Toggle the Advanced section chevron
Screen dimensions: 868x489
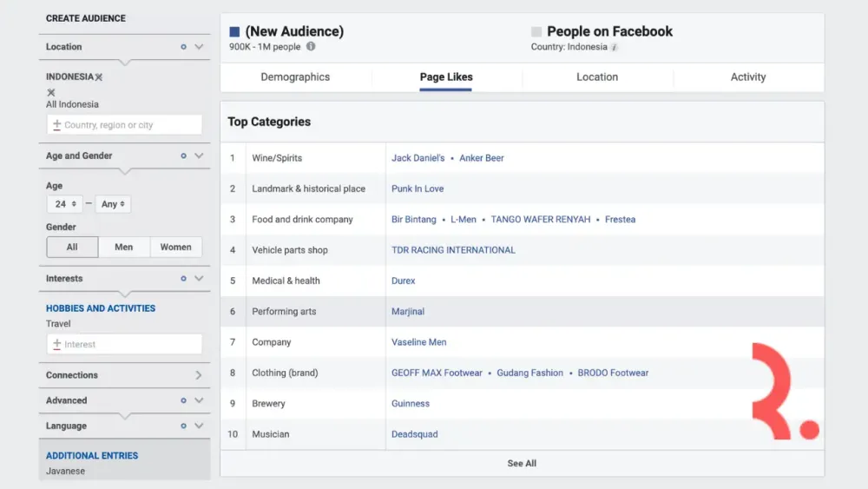pos(199,400)
